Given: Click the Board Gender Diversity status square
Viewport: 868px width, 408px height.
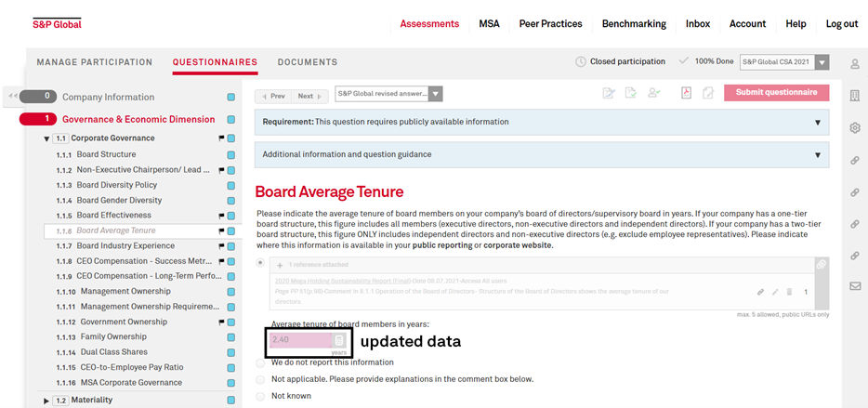Looking at the screenshot, I should (x=230, y=201).
